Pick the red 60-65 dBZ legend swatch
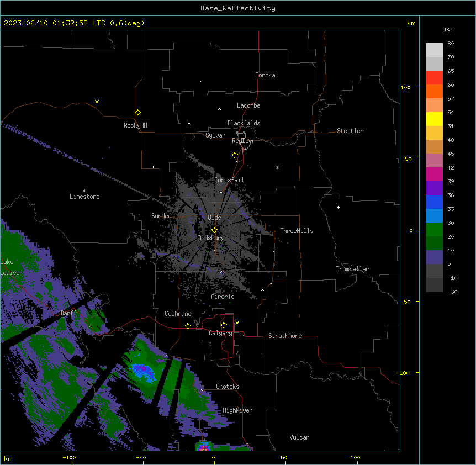 434,77
